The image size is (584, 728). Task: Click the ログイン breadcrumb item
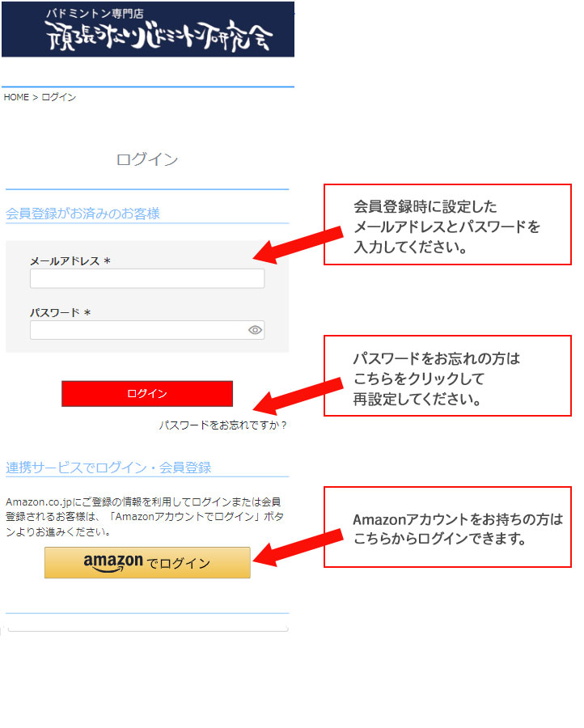[x=59, y=97]
